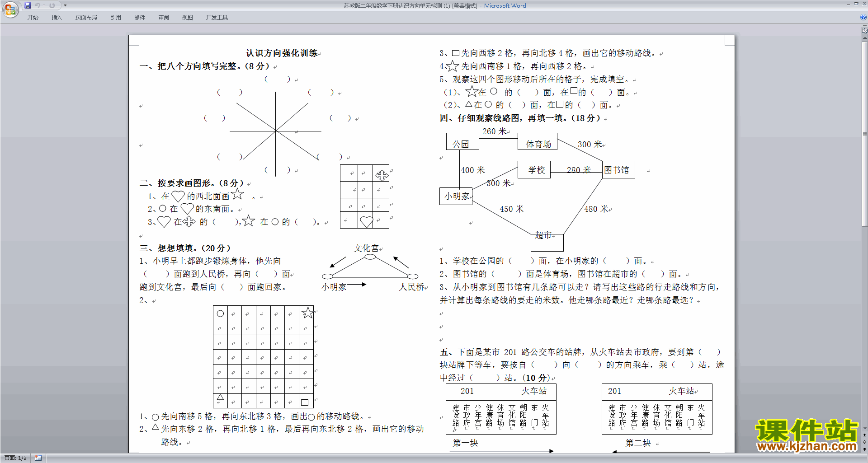Click the macro recording icon in status bar
This screenshot has height=463, width=868.
[x=38, y=458]
